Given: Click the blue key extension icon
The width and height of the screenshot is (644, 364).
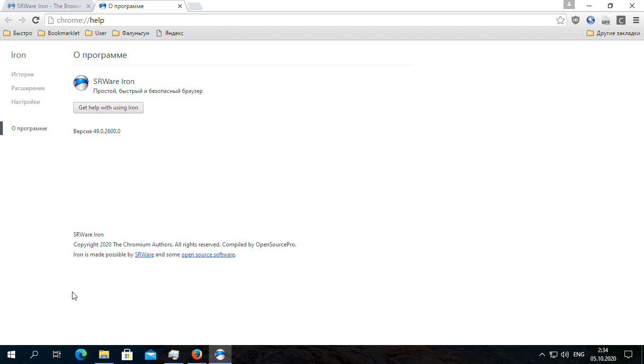Looking at the screenshot, I should coord(590,20).
